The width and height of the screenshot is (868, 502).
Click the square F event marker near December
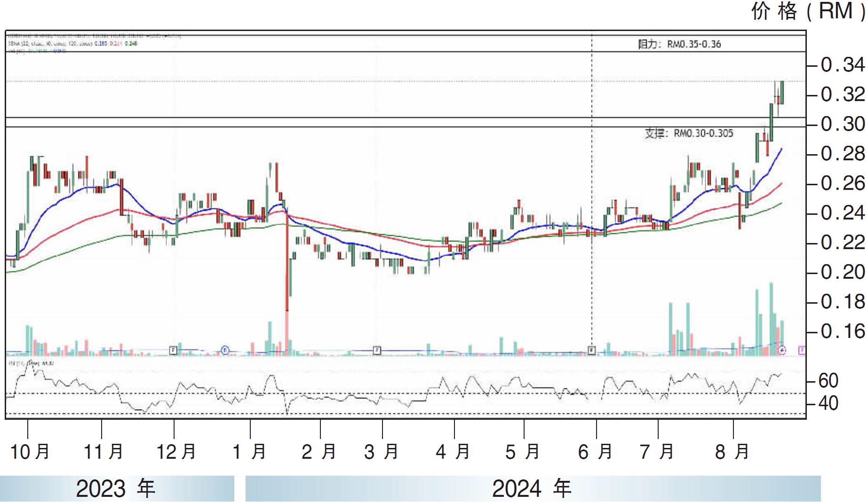(173, 350)
